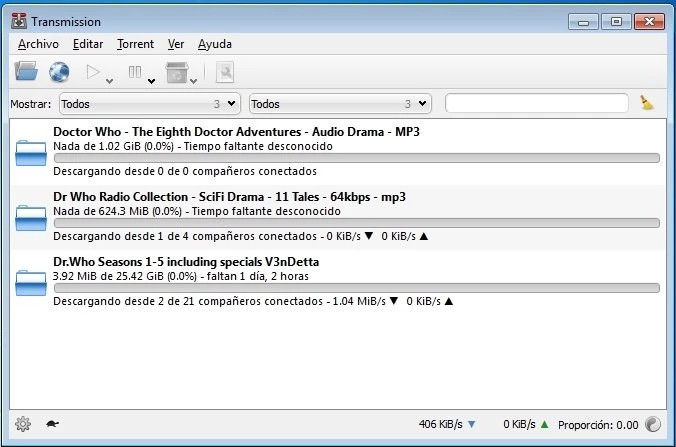The image size is (676, 447).
Task: Click the open torrent file folder icon
Action: [x=26, y=71]
